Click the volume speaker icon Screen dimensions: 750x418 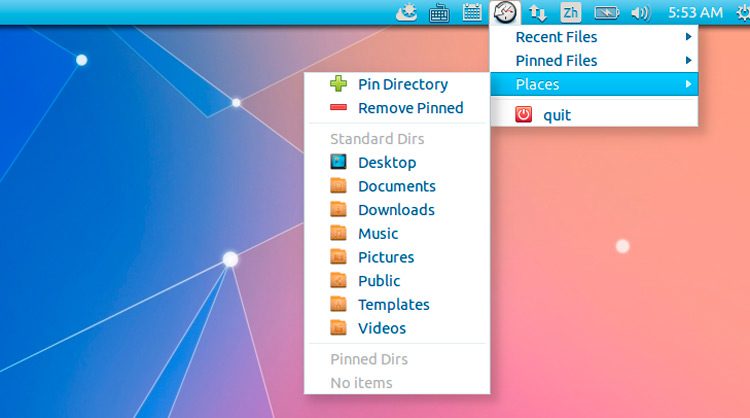(640, 13)
